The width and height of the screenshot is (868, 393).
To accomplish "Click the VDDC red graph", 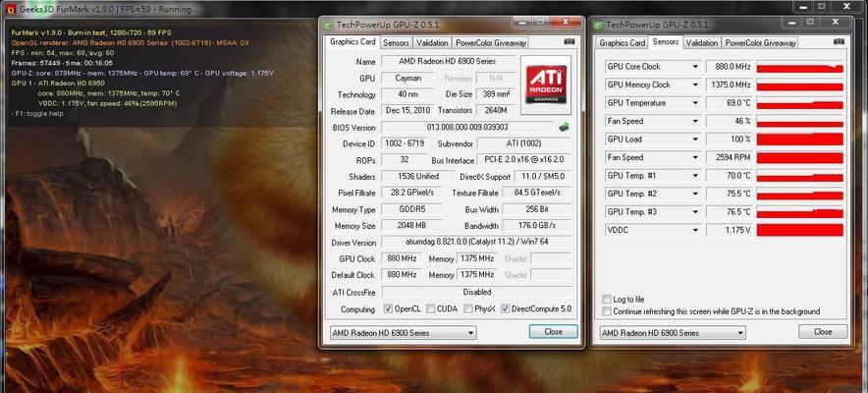I will [799, 230].
